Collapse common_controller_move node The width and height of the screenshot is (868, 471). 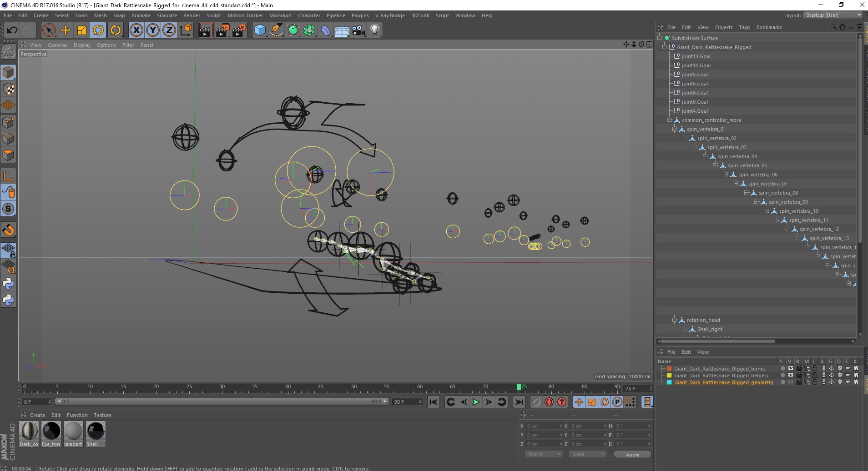pos(670,120)
